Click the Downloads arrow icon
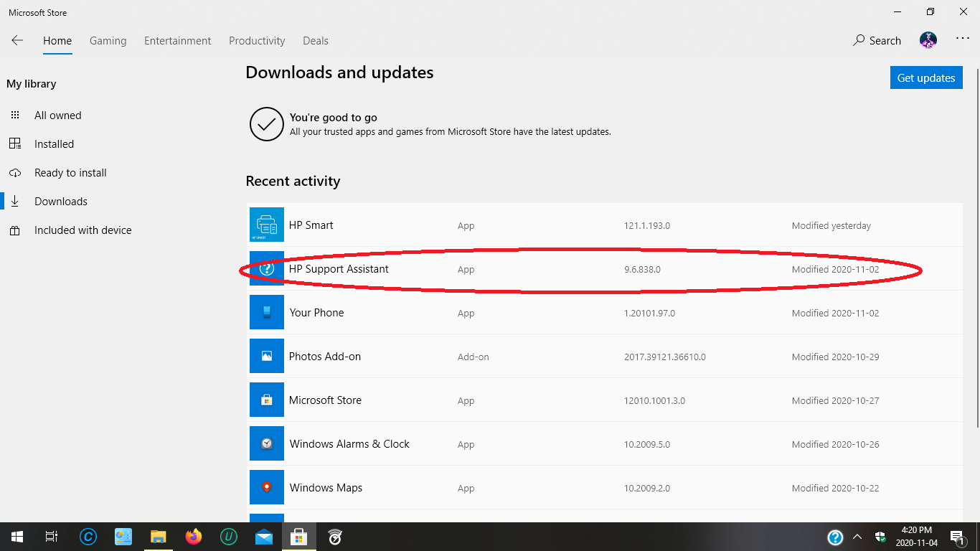980x551 pixels. coord(15,202)
